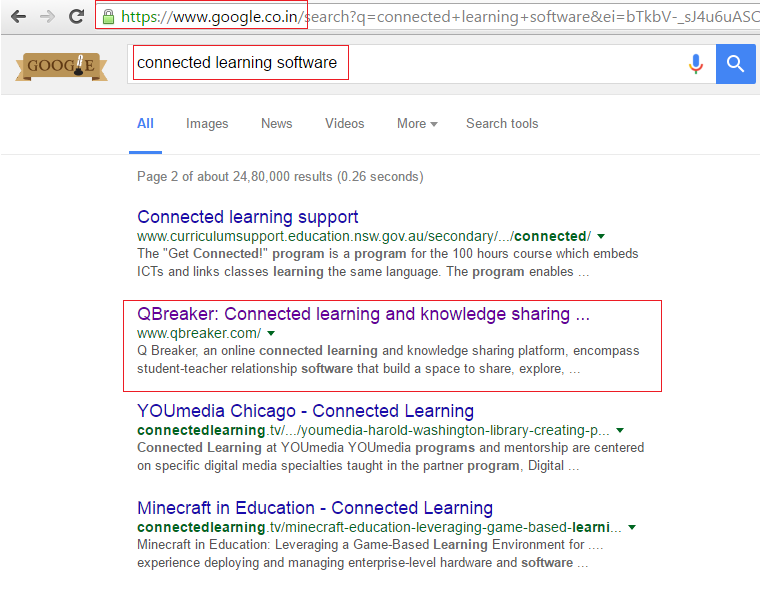Image resolution: width=760 pixels, height=594 pixels.
Task: Expand arrow next to curriculumsupport.education.nsw.gov.au URL
Action: [601, 236]
